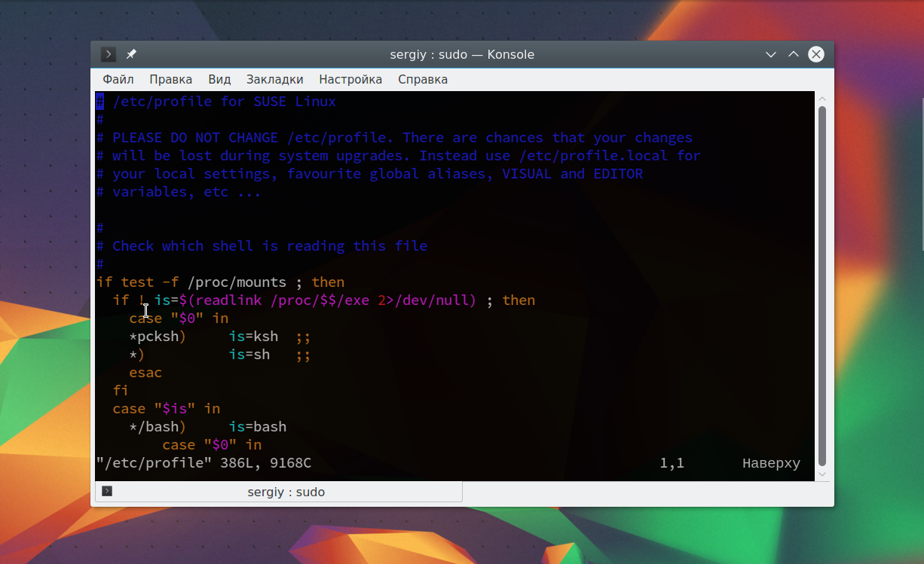
Task: Click the maximize arrow button
Action: pos(793,54)
